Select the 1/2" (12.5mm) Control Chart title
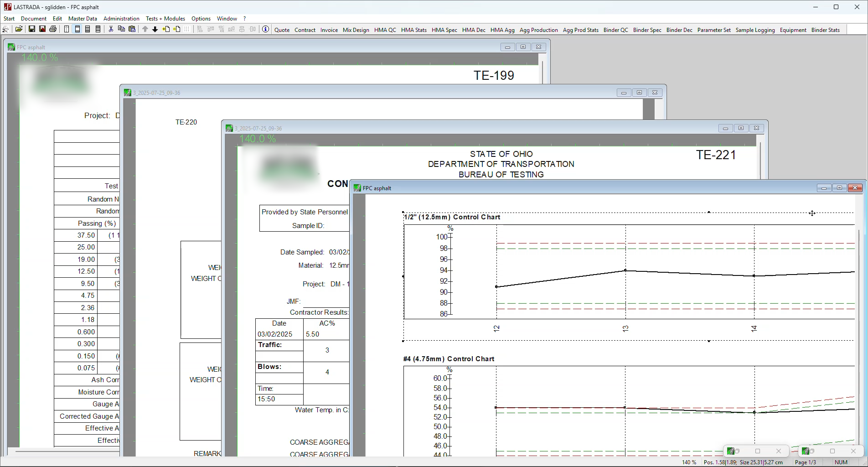The width and height of the screenshot is (868, 467). pyautogui.click(x=452, y=217)
